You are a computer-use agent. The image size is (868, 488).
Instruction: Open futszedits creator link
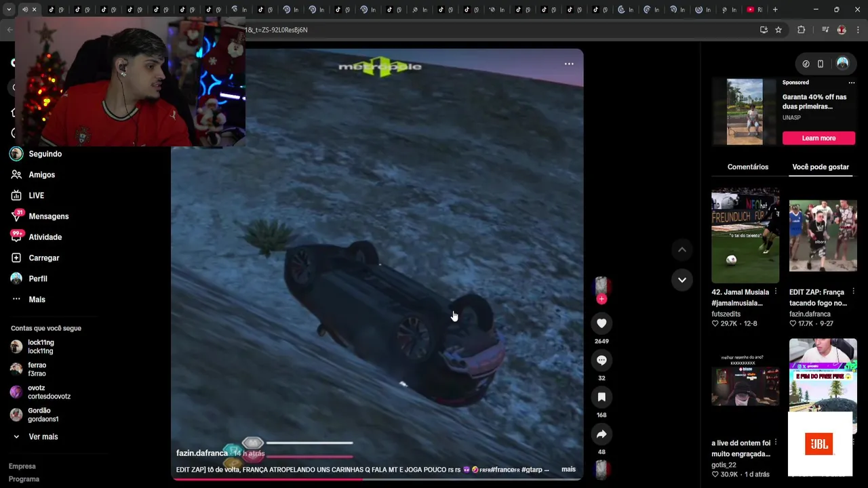(726, 314)
